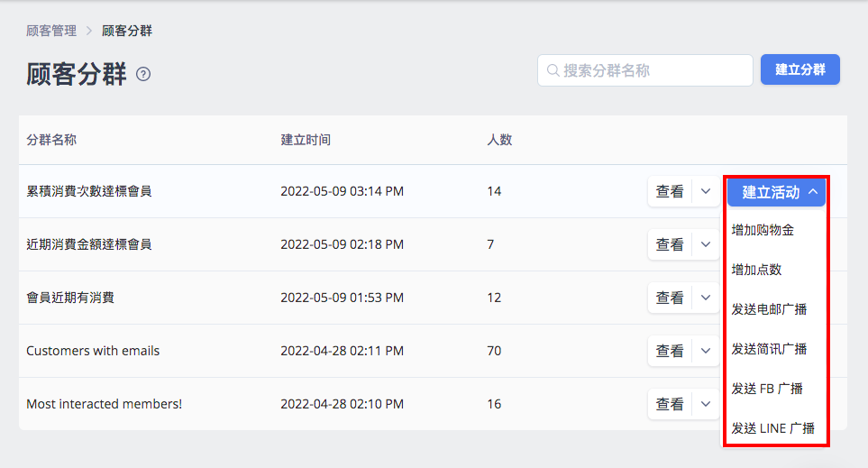868x468 pixels.
Task: Click the 人数 column header
Action: coord(499,140)
